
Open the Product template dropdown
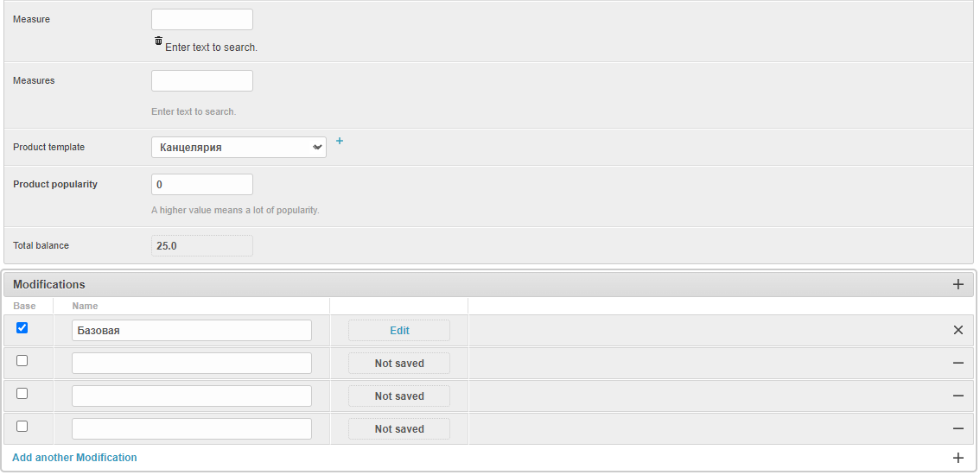click(239, 148)
